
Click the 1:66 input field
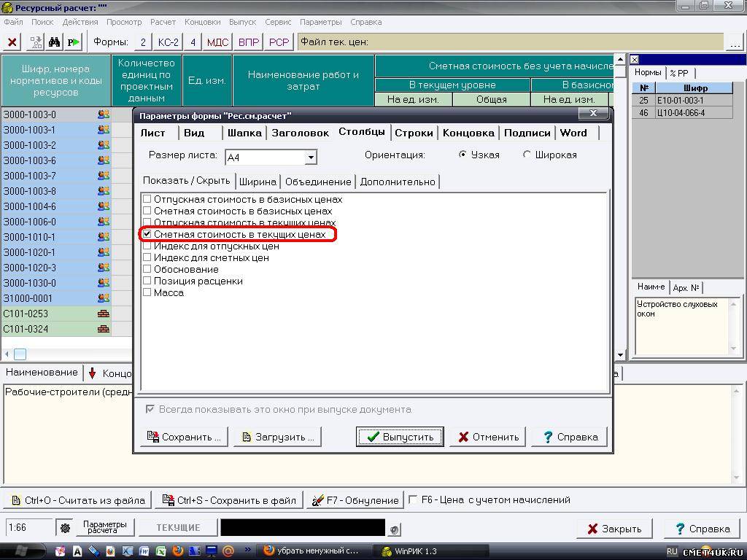(29, 528)
